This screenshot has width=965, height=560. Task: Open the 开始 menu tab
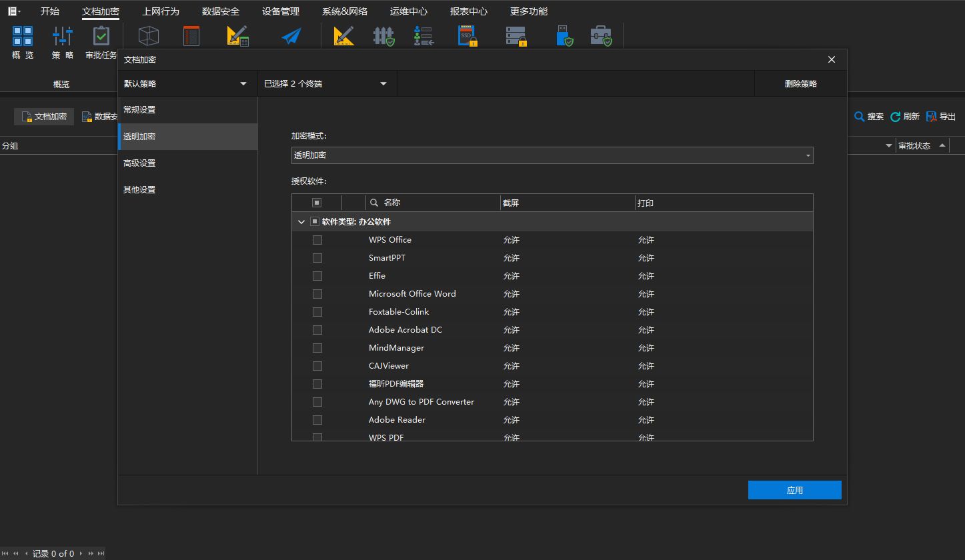tap(50, 11)
